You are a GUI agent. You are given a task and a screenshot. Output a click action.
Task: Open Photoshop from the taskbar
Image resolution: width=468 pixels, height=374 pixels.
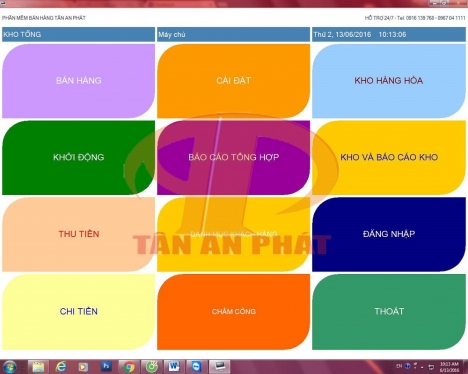pos(106,366)
